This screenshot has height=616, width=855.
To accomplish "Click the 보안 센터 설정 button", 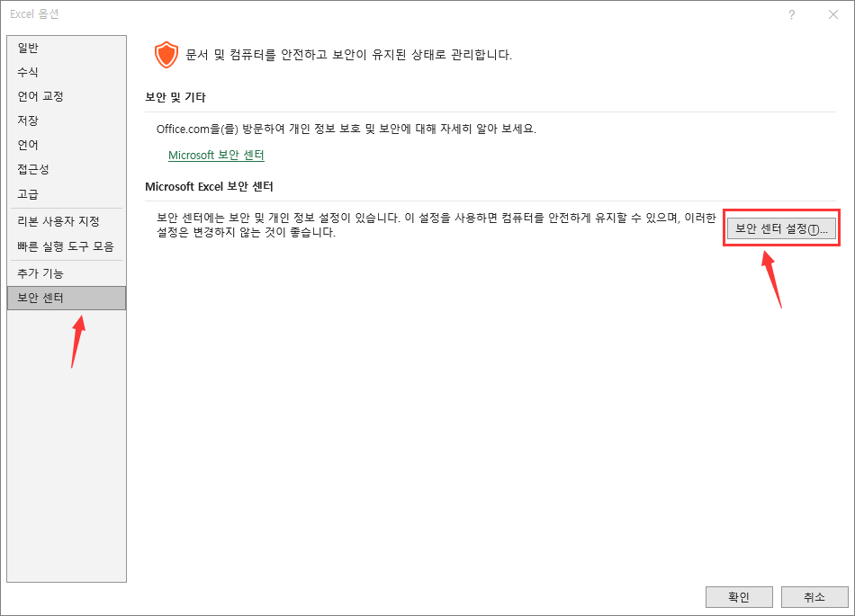I will click(x=780, y=228).
